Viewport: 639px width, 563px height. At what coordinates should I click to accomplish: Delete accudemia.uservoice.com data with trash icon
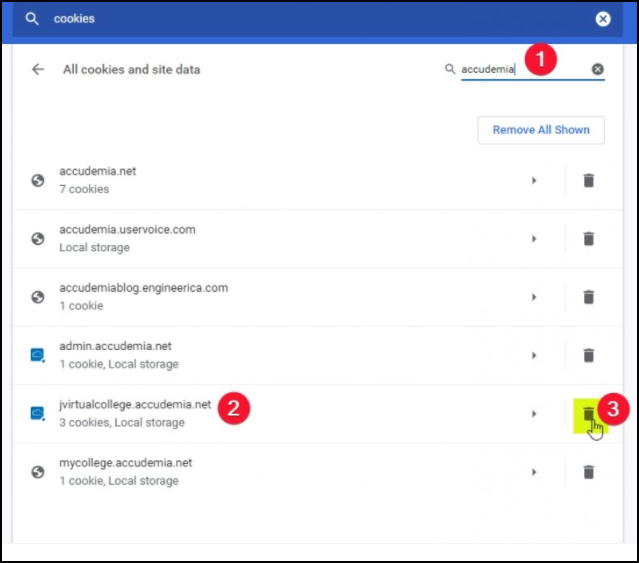[x=588, y=239]
